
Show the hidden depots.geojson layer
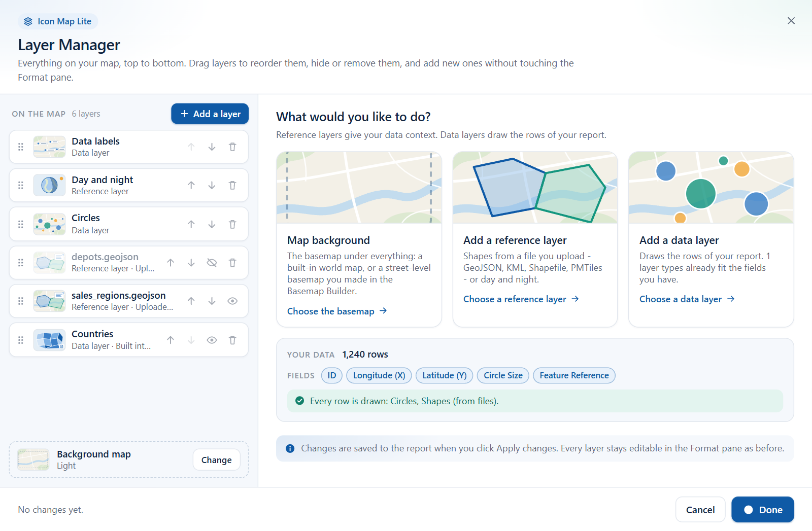tap(212, 263)
